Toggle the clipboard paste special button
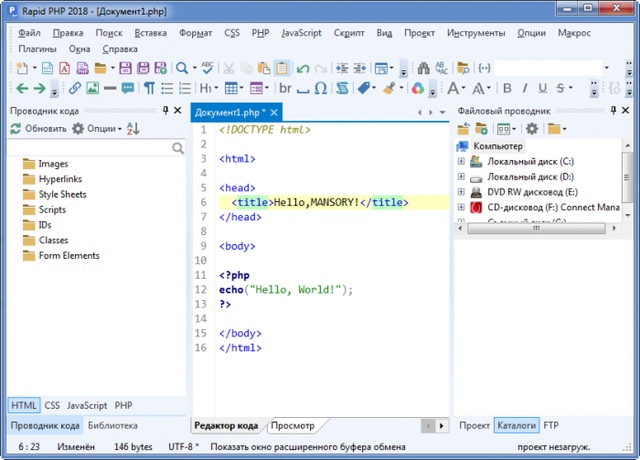 (282, 68)
